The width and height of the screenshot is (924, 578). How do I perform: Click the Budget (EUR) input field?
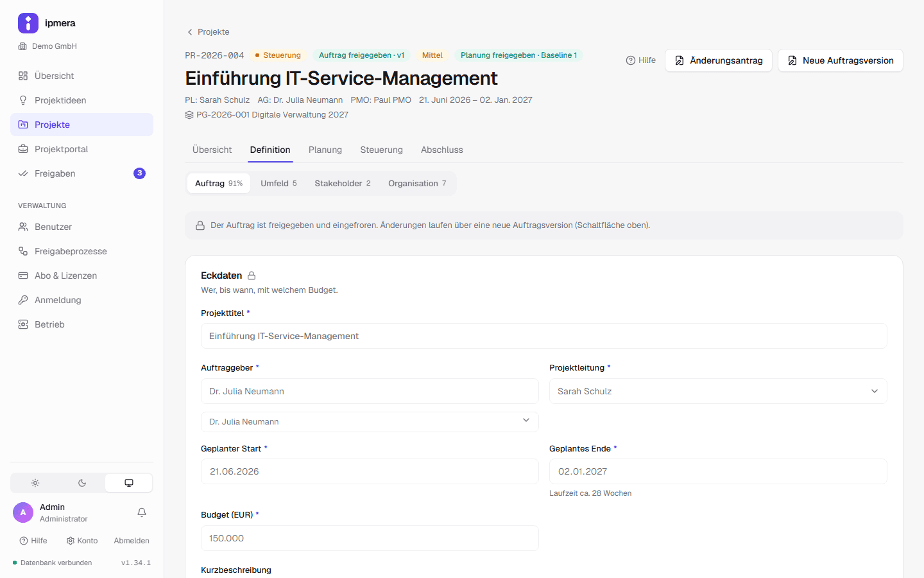tap(370, 538)
